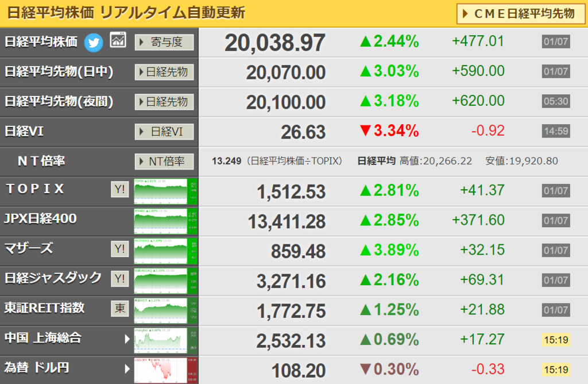588x384 pixels.
Task: Open the 為替 ドル円 red mini chart
Action: [165, 370]
